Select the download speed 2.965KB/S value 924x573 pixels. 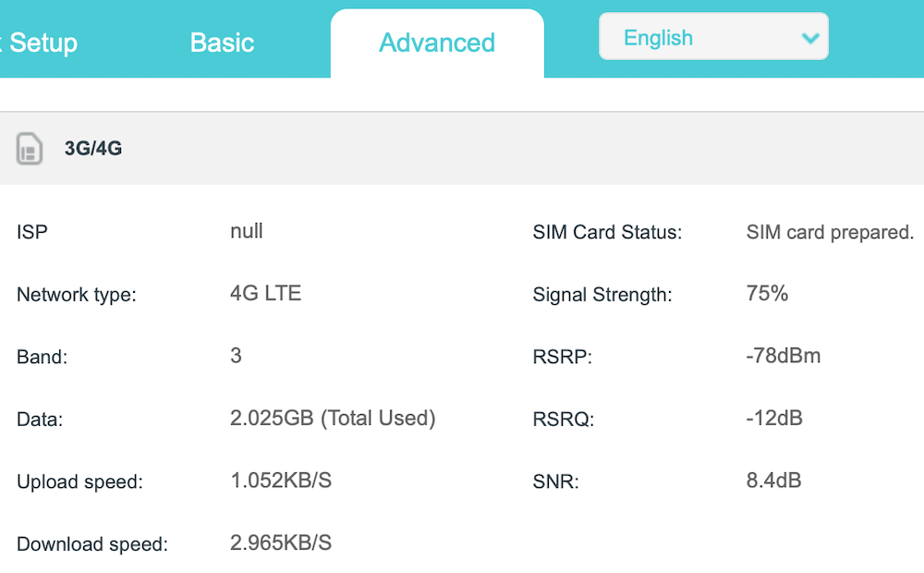point(281,543)
